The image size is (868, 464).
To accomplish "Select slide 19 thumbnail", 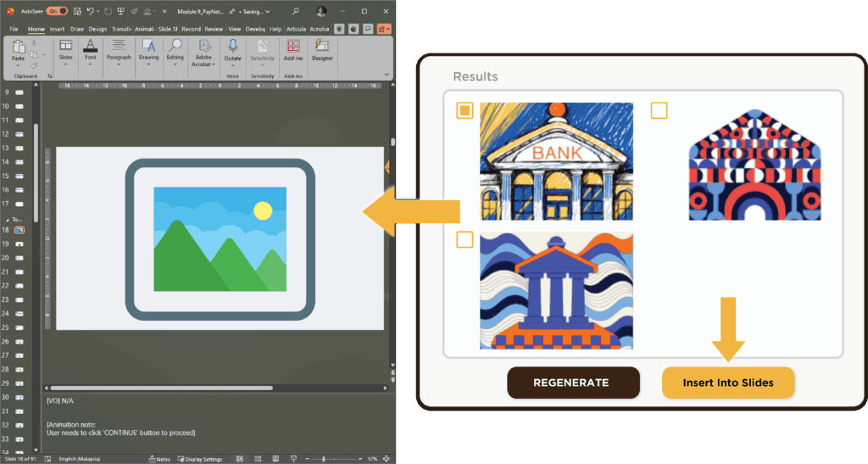I will [19, 243].
